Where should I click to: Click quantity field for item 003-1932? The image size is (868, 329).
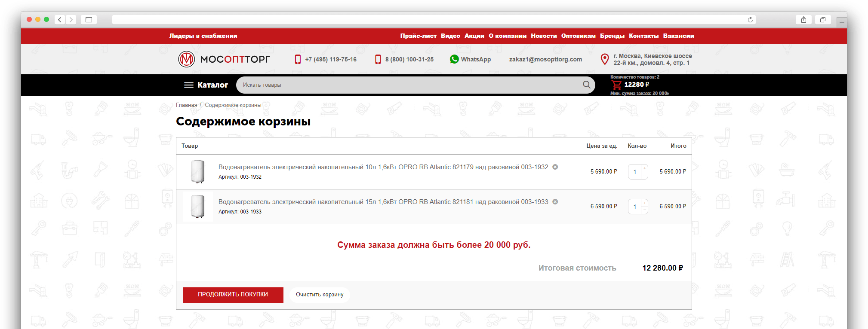pyautogui.click(x=635, y=172)
